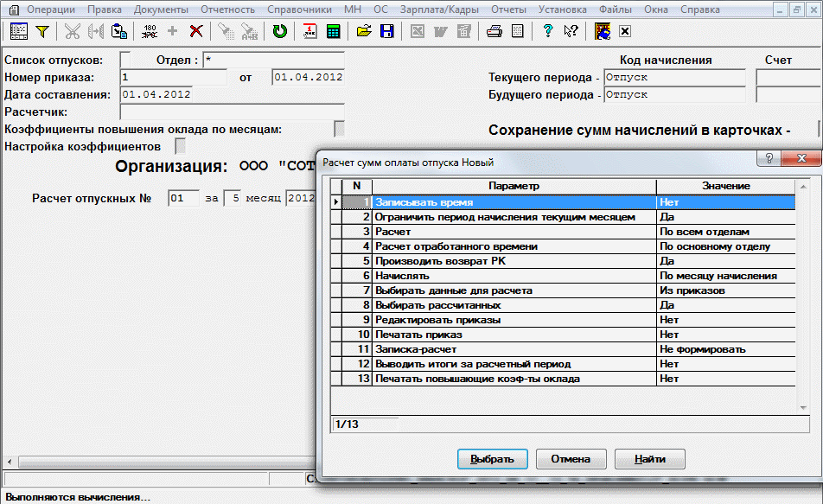Image resolution: width=823 pixels, height=504 pixels.
Task: Open the Окна menu
Action: (656, 10)
